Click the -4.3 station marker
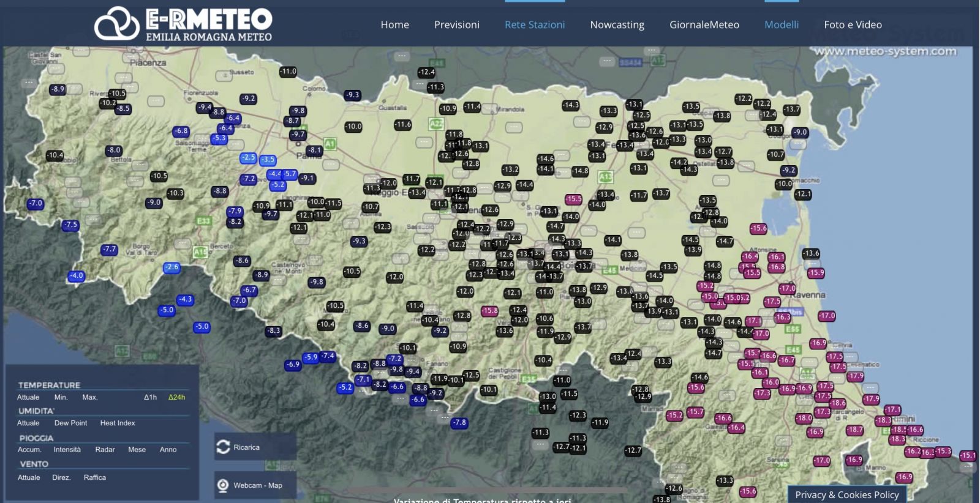The height and width of the screenshot is (503, 980). (185, 300)
